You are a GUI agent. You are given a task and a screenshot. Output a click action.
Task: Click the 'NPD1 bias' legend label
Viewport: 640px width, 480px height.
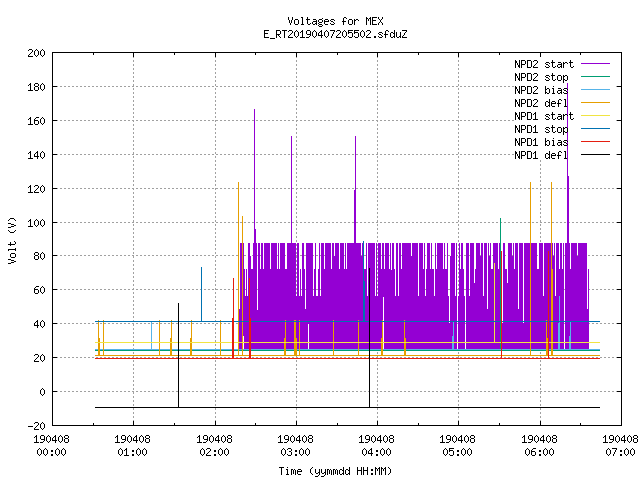tap(541, 142)
